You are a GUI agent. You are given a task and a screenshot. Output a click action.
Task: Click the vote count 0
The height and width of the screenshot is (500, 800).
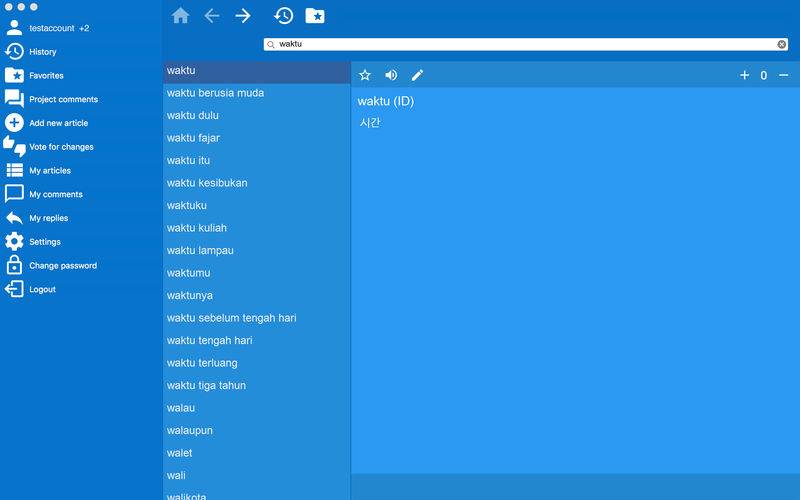764,76
